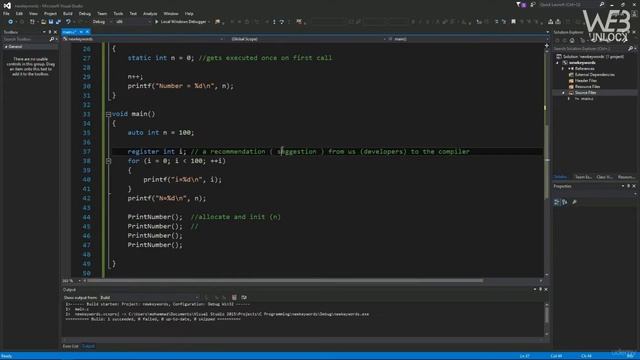Image resolution: width=640 pixels, height=360 pixels.
Task: Click the New Project toolbar icon
Action: [x=33, y=22]
